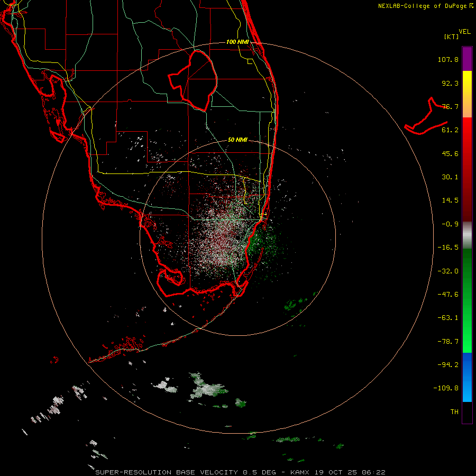The height and width of the screenshot is (476, 476).
Task: Click the 107.8 value on velocity scale
Action: click(x=448, y=59)
